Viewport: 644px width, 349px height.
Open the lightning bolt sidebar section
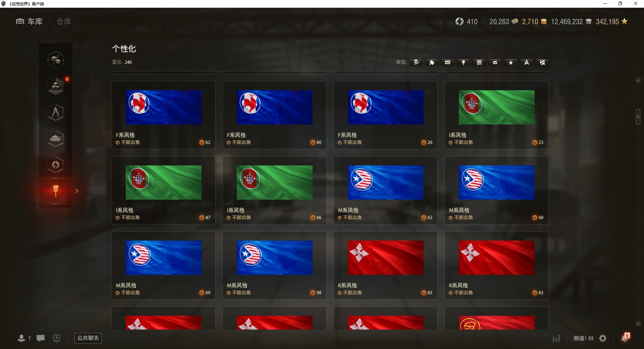click(56, 164)
